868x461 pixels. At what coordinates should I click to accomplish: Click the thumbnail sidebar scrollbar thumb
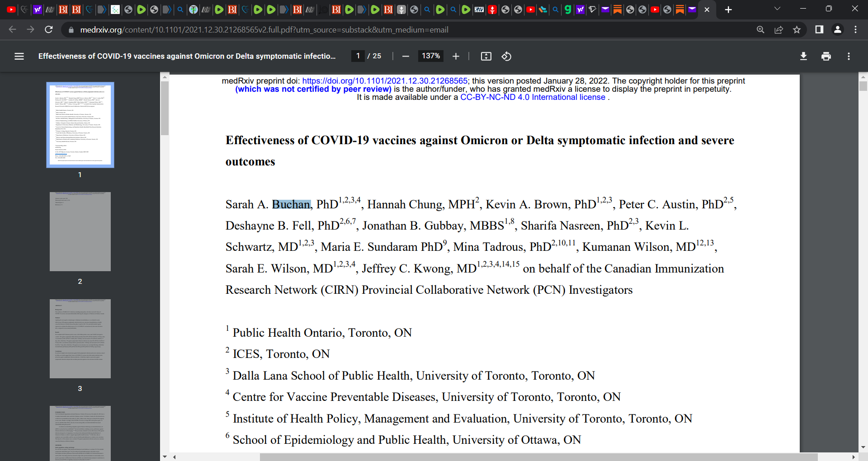[165, 108]
